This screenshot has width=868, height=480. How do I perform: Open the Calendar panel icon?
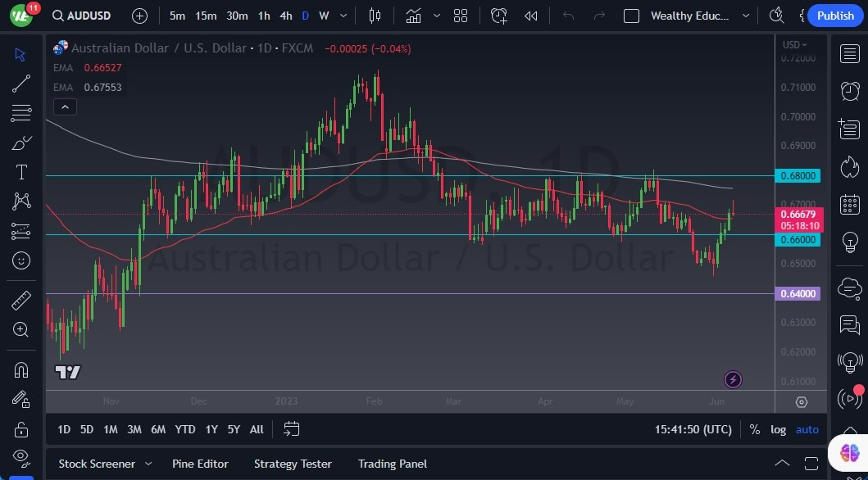tap(850, 204)
